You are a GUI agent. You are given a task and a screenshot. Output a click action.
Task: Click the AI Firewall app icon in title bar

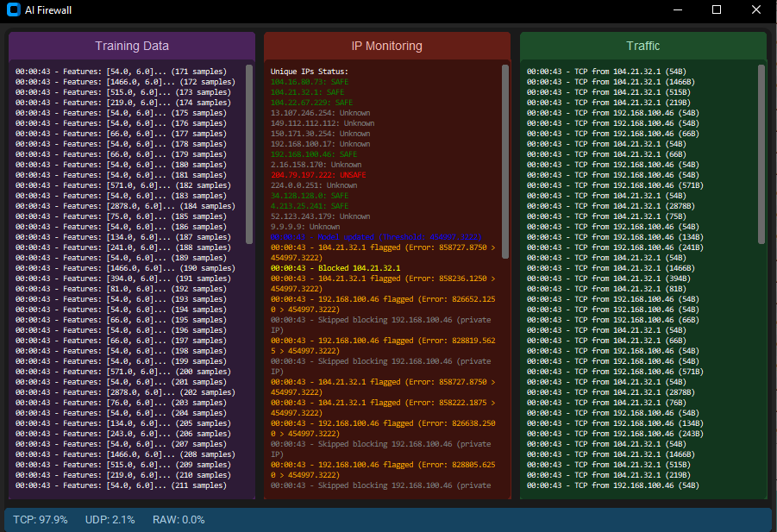(13, 10)
